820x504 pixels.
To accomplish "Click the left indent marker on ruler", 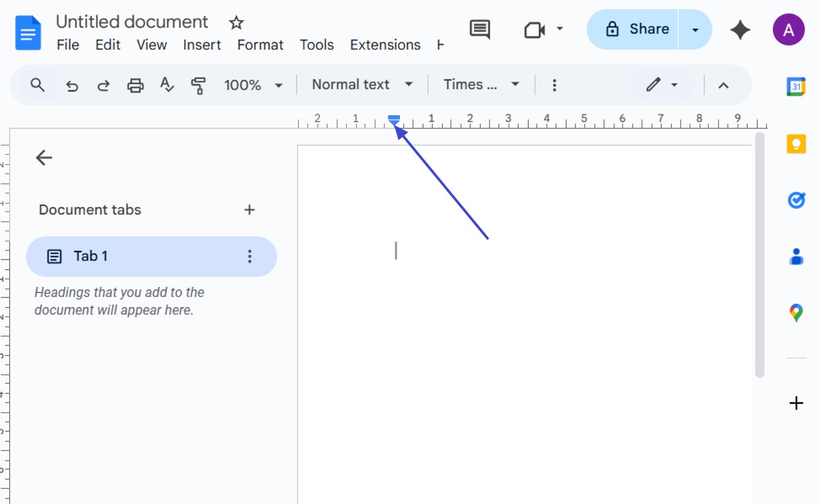I will [394, 123].
